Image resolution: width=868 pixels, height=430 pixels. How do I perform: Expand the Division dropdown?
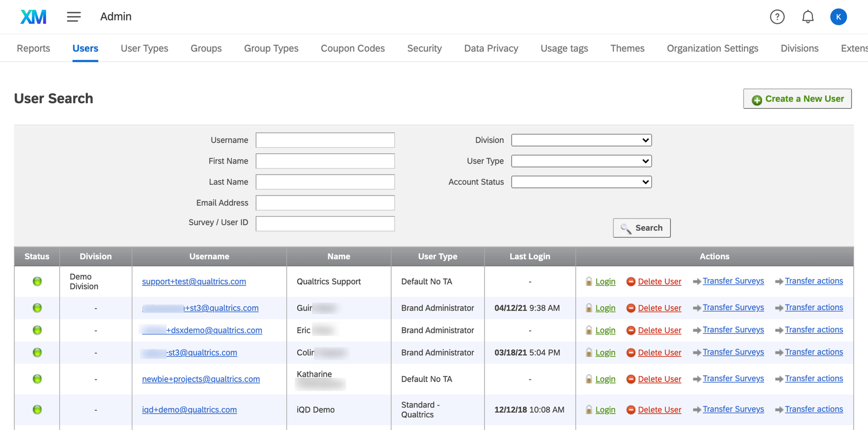tap(581, 140)
